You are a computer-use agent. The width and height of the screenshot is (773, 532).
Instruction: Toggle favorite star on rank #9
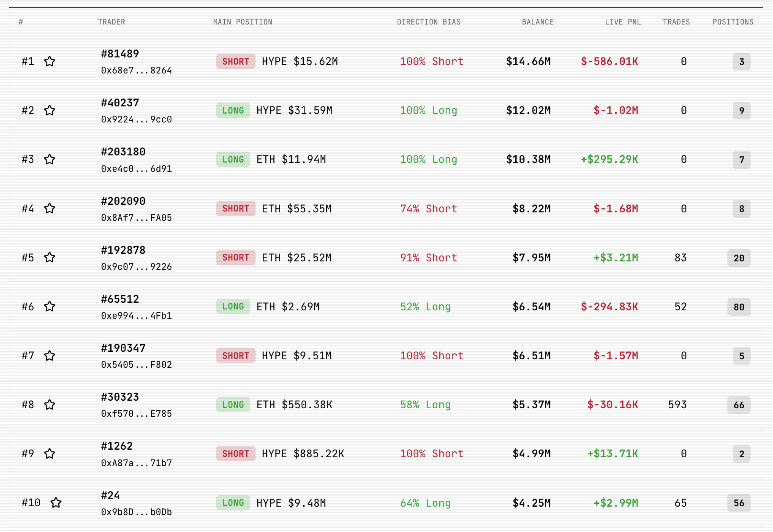click(50, 454)
